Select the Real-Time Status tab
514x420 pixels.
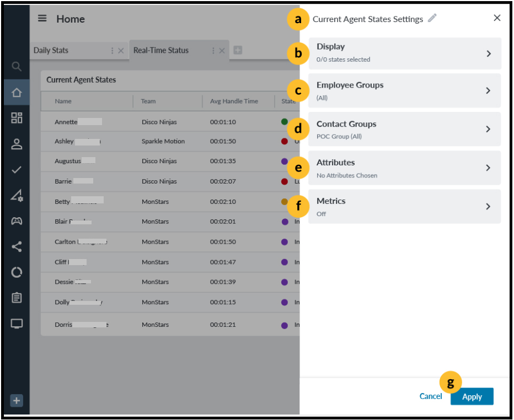point(161,51)
